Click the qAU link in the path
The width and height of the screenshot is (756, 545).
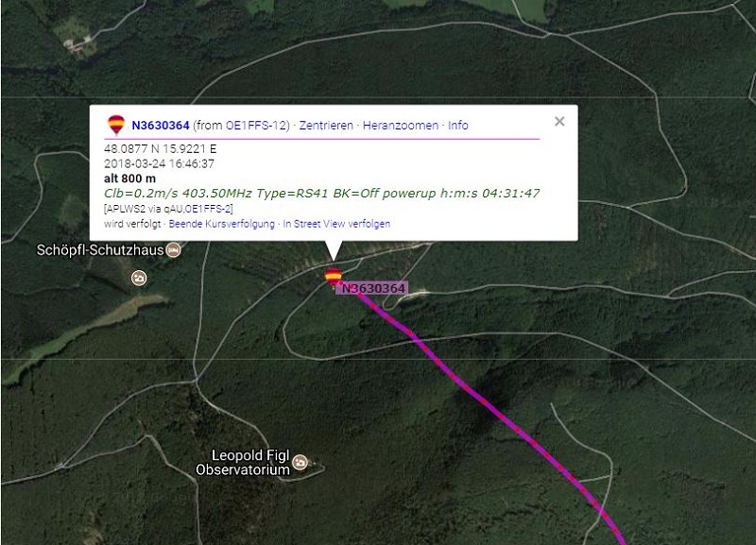173,209
